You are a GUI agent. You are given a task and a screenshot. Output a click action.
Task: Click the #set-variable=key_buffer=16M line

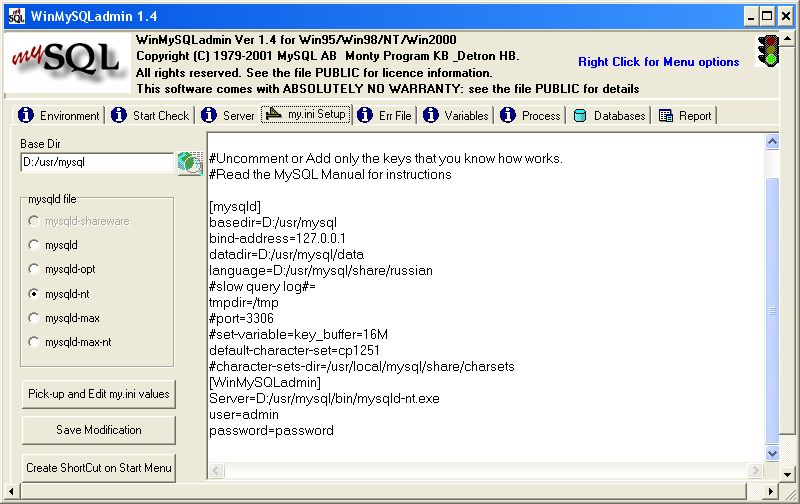pos(298,335)
